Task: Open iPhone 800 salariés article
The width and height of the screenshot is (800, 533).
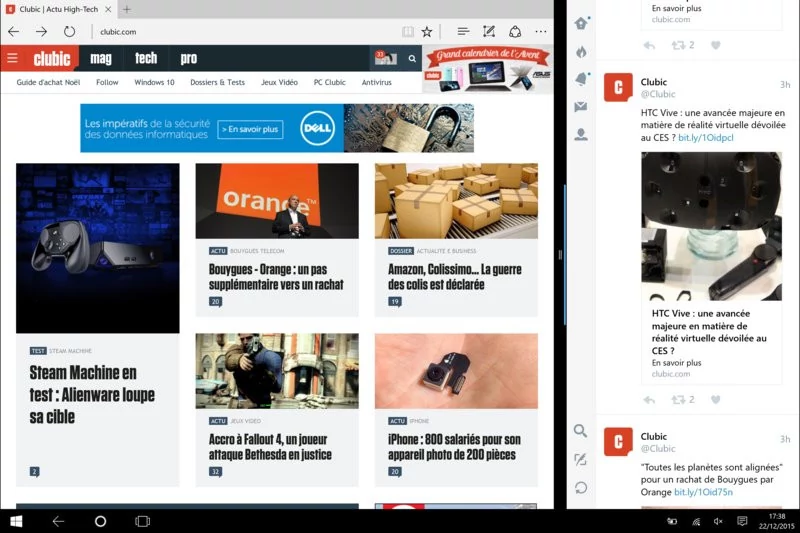Action: click(x=454, y=447)
